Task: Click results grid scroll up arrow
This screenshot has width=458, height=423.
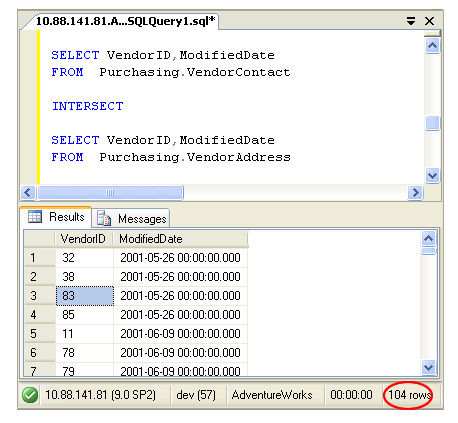Action: [x=428, y=238]
